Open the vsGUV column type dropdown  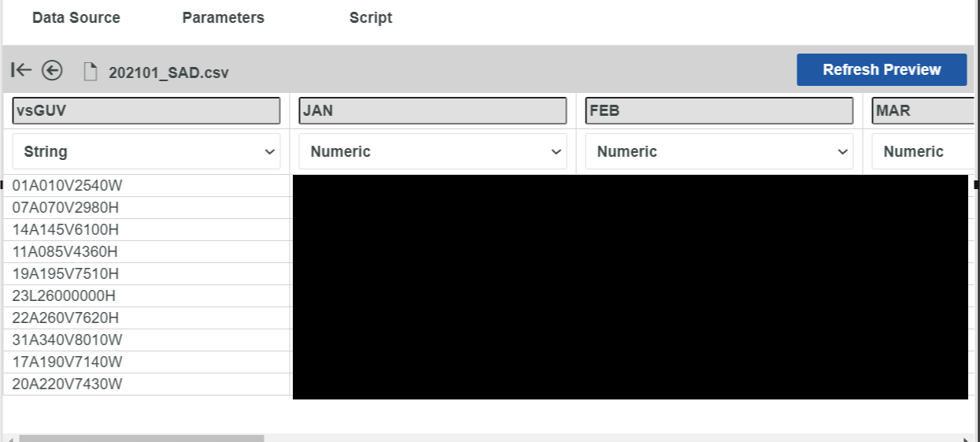pos(146,151)
